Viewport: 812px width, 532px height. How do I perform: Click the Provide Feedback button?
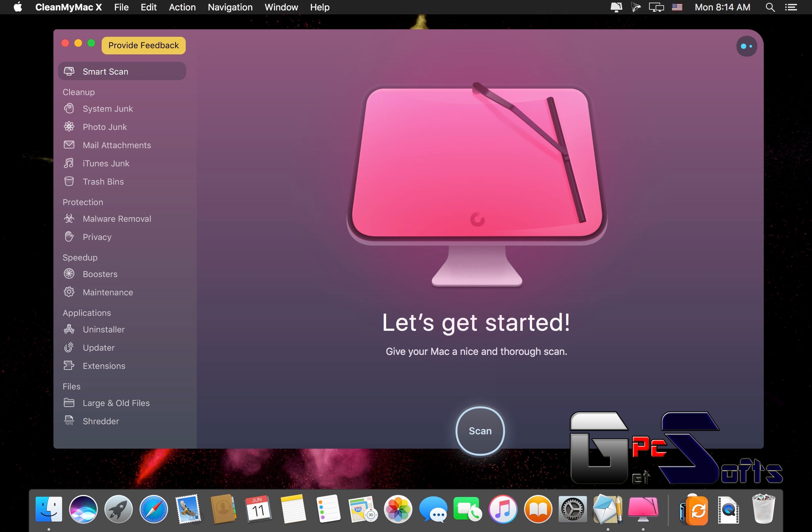tap(144, 45)
